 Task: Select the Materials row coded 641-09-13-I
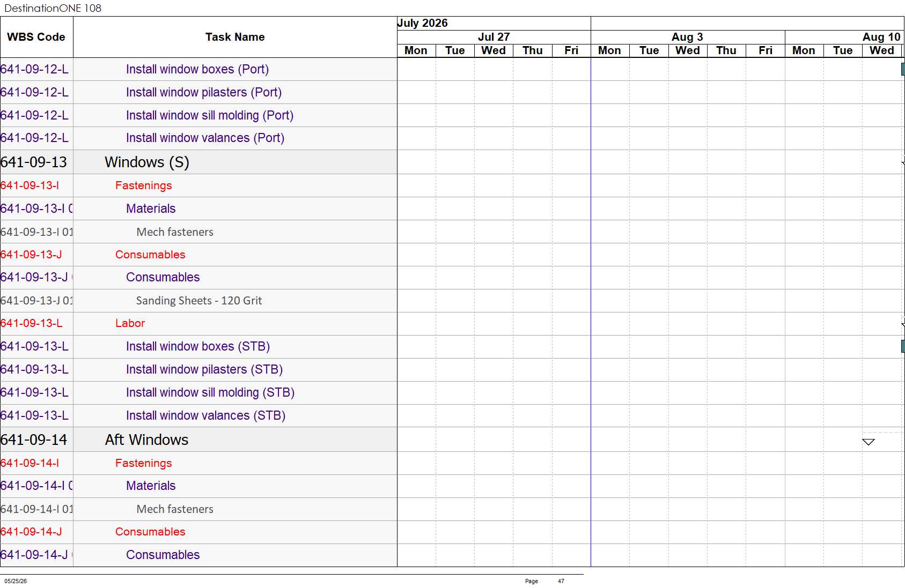[x=151, y=209]
